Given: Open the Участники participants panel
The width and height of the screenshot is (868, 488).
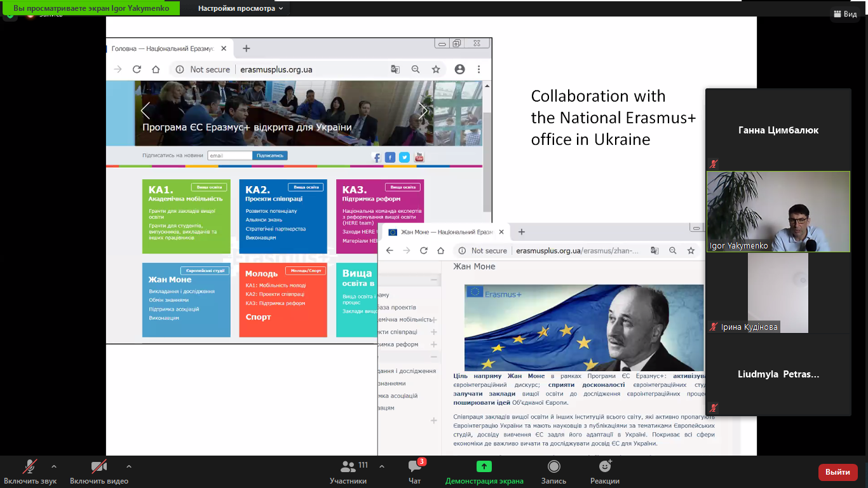Looking at the screenshot, I should coord(348,471).
